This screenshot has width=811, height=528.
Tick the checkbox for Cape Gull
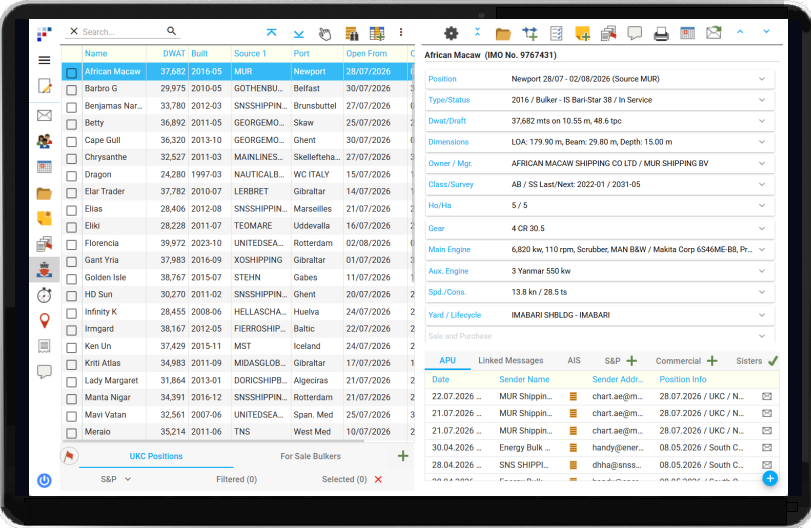click(x=72, y=141)
